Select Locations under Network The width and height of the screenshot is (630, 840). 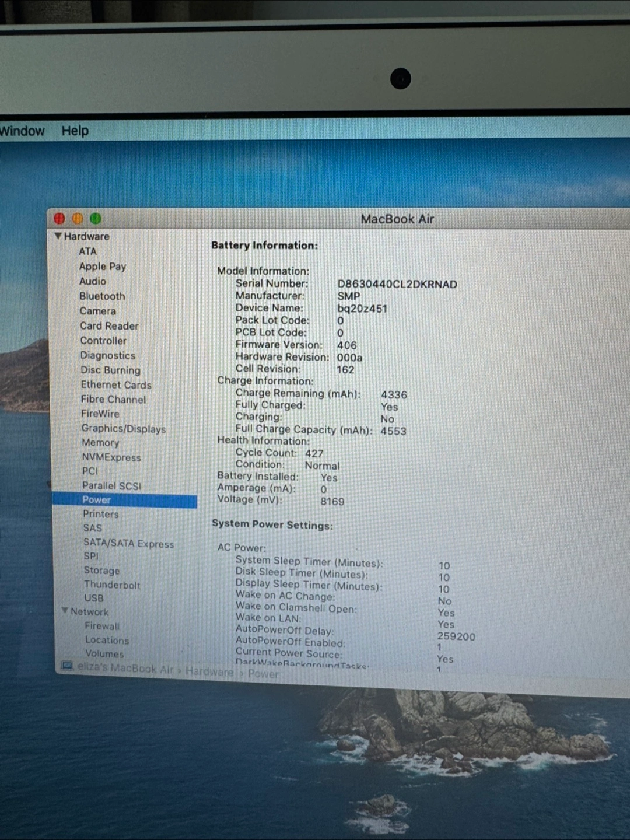(x=107, y=640)
